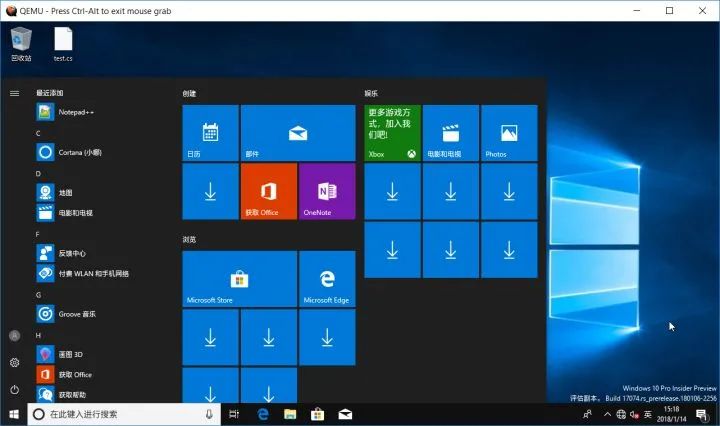Launch Groove 音乐 from the app list
This screenshot has width=720, height=426.
(x=103, y=314)
